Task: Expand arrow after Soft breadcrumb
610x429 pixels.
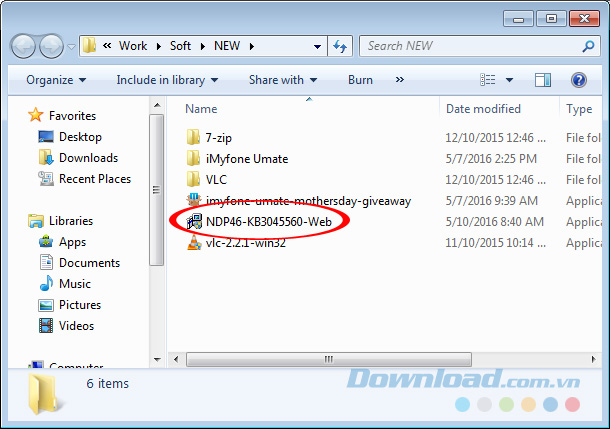Action: [203, 46]
